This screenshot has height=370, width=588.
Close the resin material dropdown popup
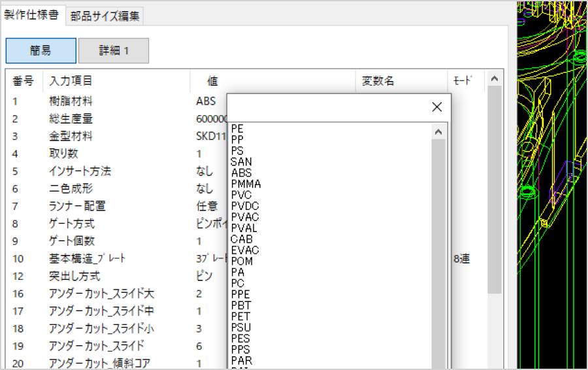437,107
